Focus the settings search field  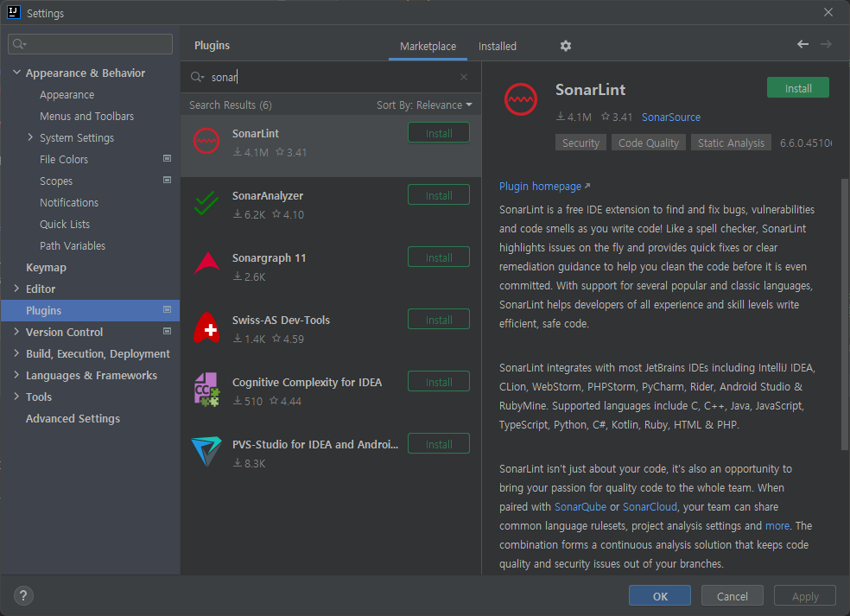(x=90, y=44)
